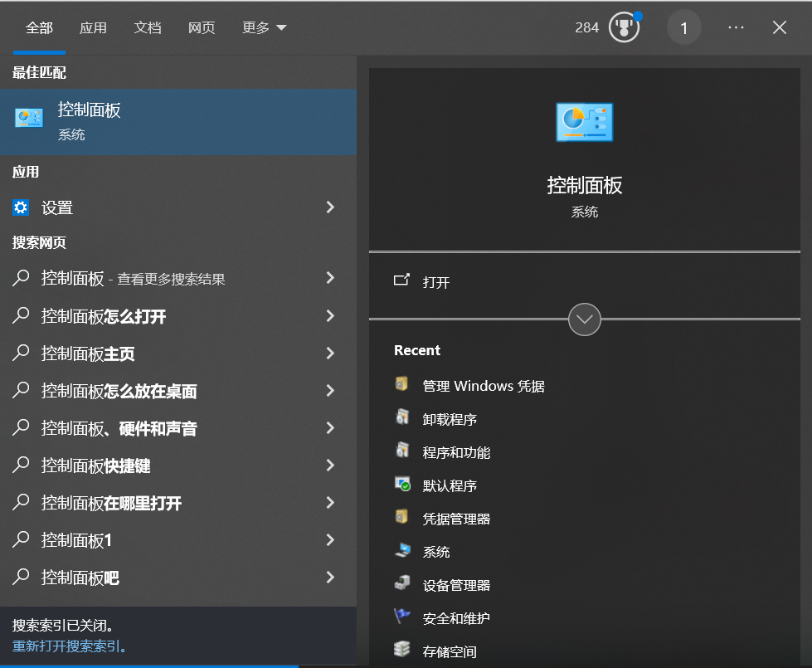Open recent item 程序和功能
Image resolution: width=812 pixels, height=668 pixels.
pyautogui.click(x=456, y=452)
